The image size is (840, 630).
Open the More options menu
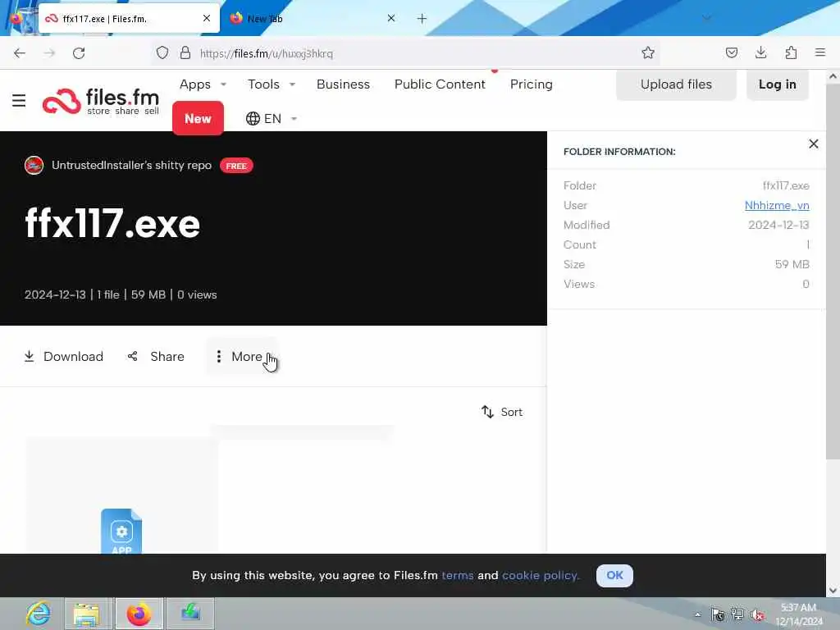point(241,356)
